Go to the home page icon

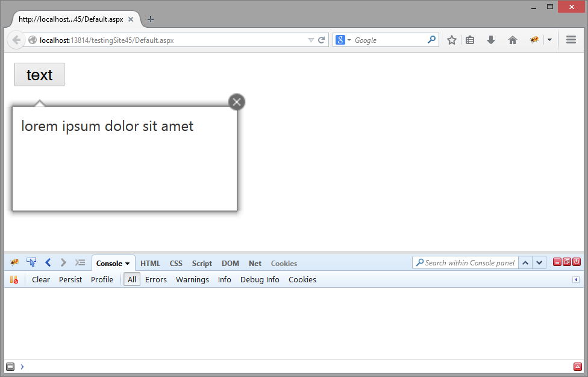[513, 40]
